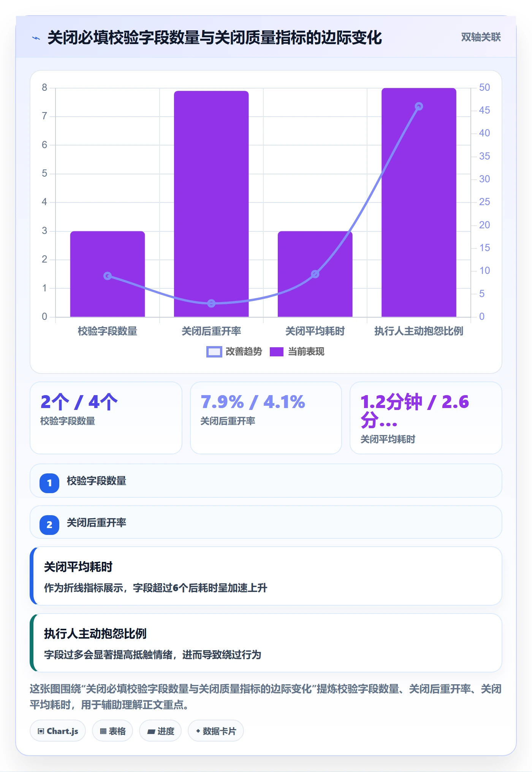The image size is (532, 772).
Task: Click the diamond icon in 数据卡片 chip
Action: click(198, 731)
